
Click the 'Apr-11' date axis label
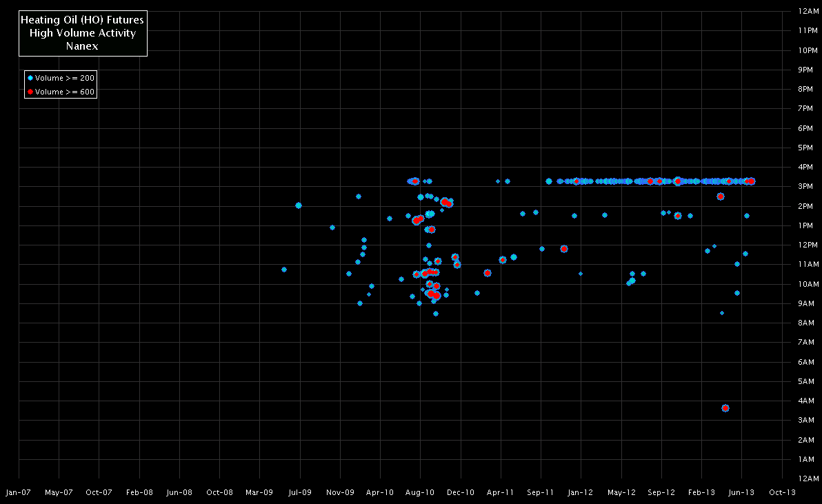501,492
